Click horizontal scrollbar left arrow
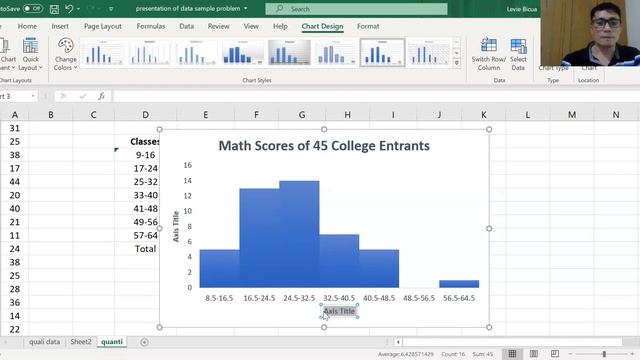 [398, 342]
